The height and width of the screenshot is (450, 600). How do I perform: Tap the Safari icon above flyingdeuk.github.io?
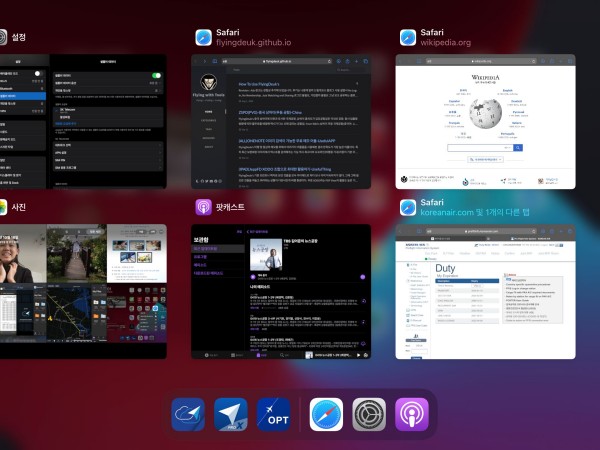[203, 38]
